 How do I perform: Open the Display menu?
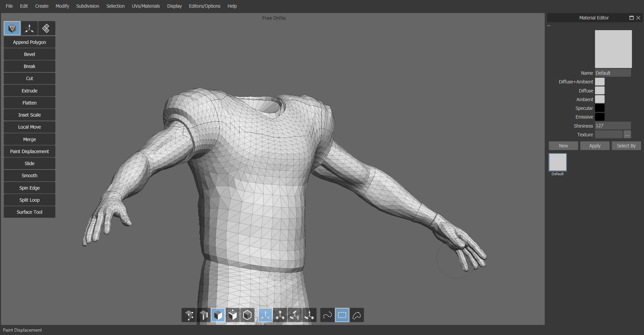click(x=174, y=6)
